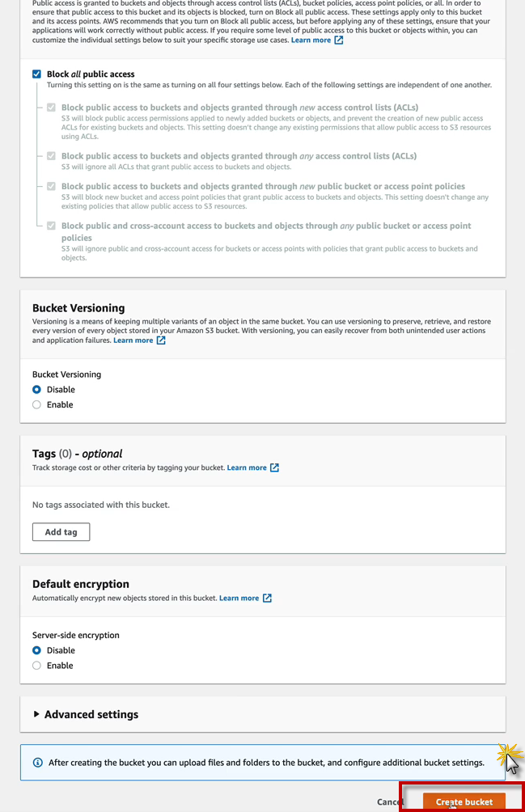Select Enable under Bucket Versioning
This screenshot has height=812, width=525.
(36, 405)
